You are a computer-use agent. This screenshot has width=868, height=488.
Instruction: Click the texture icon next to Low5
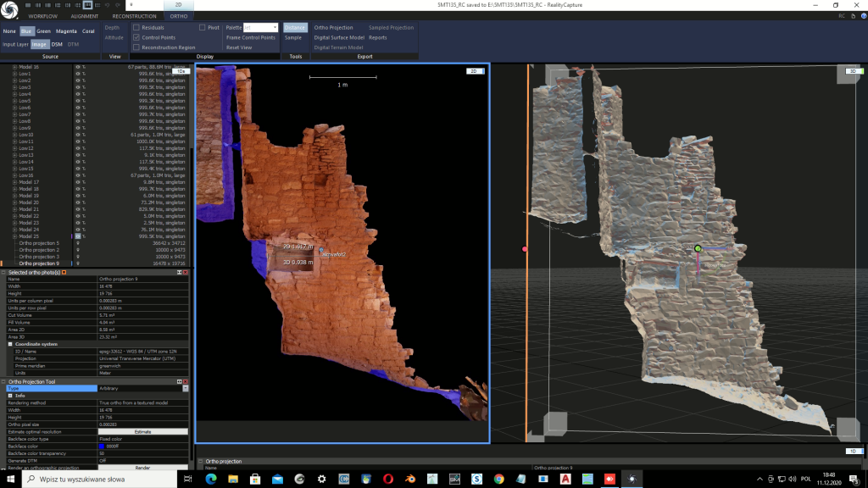click(x=84, y=101)
